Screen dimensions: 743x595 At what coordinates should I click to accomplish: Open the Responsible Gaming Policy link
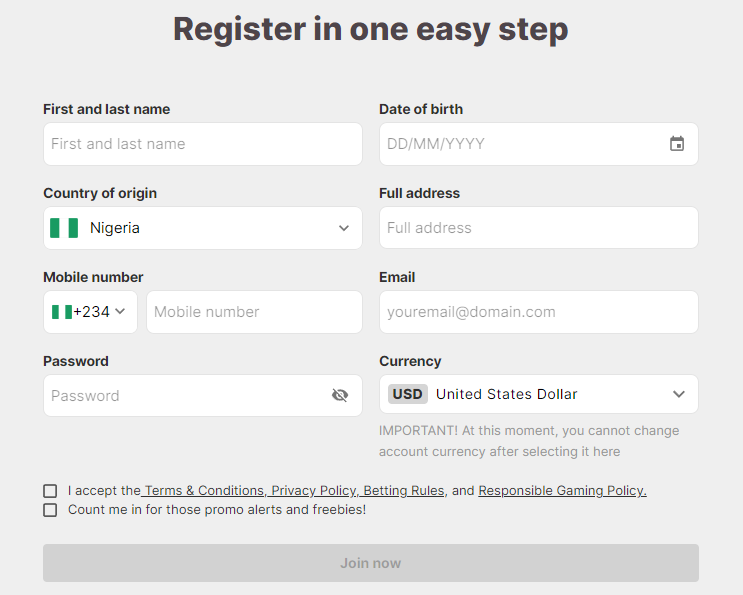pyautogui.click(x=562, y=491)
